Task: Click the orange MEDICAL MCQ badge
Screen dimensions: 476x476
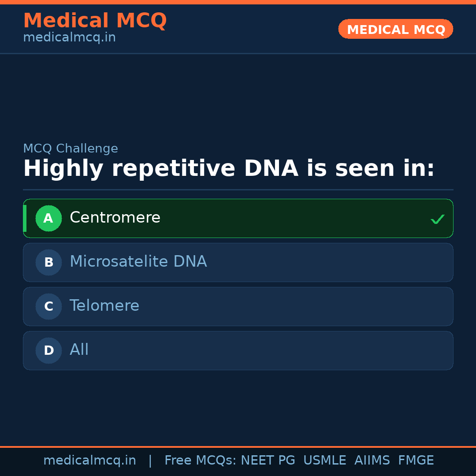Action: 395,29
